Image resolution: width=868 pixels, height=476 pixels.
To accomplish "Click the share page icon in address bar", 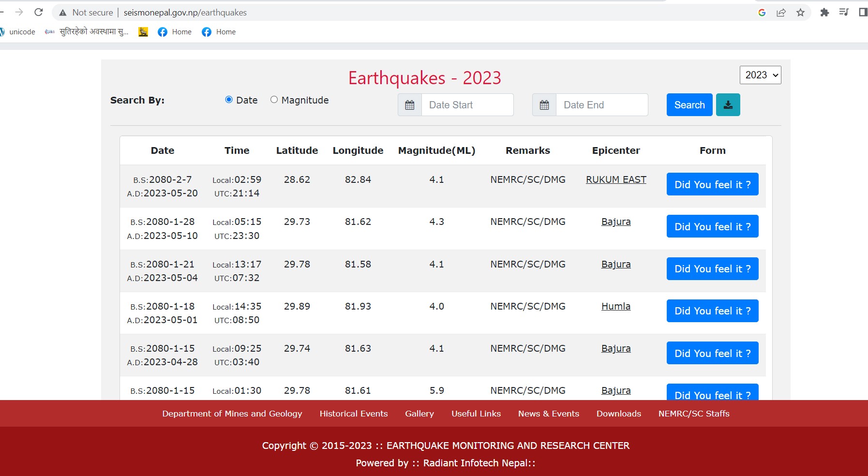I will point(781,13).
